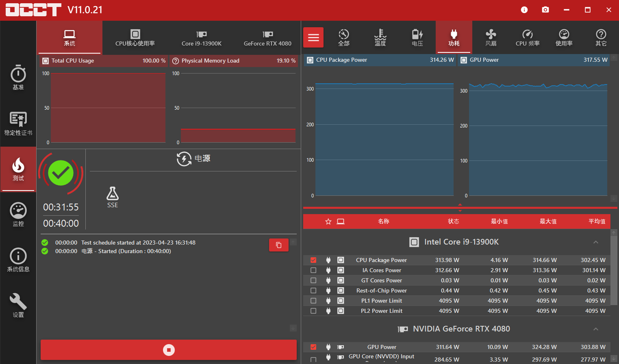Take a screenshot with the camera icon
The width and height of the screenshot is (619, 364).
click(545, 9)
